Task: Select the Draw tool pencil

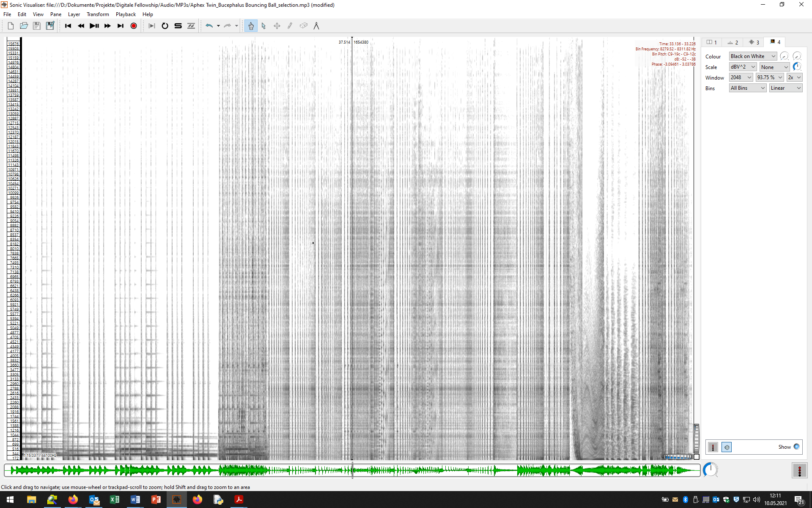Action: click(x=290, y=25)
